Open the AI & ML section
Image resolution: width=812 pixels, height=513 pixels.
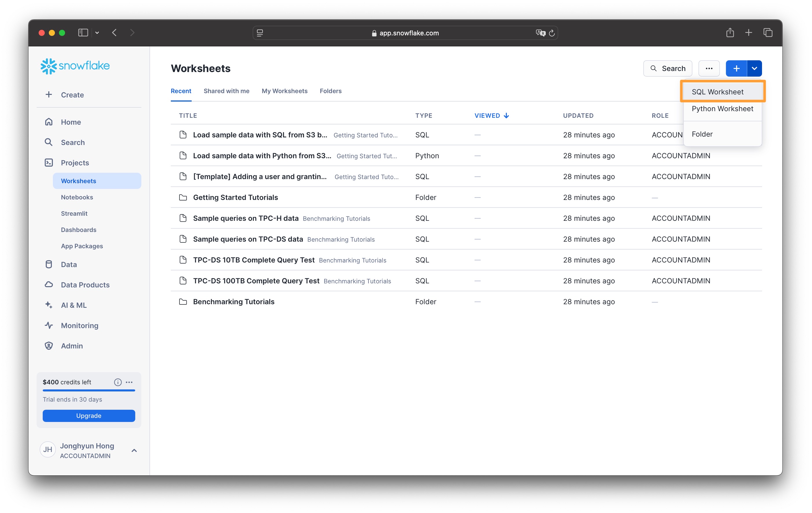[x=73, y=305]
